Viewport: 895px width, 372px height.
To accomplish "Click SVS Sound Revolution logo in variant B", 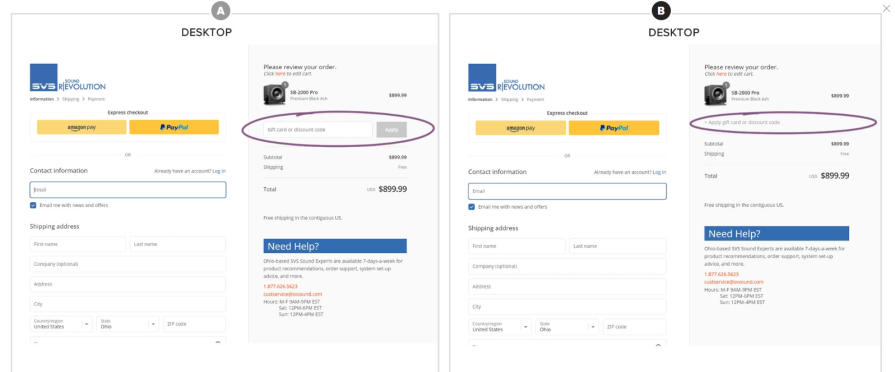I will point(506,78).
